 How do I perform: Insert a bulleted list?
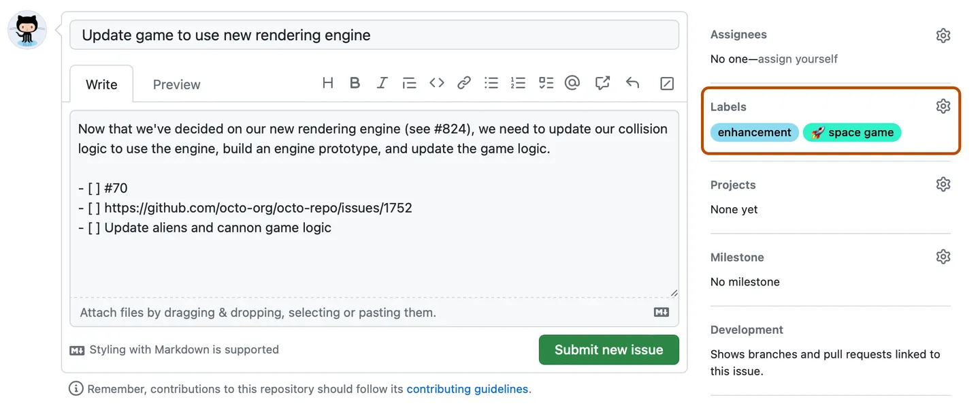pos(491,83)
